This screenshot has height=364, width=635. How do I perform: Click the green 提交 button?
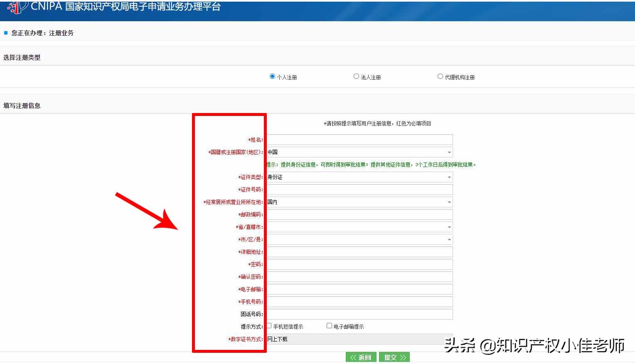pos(394,357)
